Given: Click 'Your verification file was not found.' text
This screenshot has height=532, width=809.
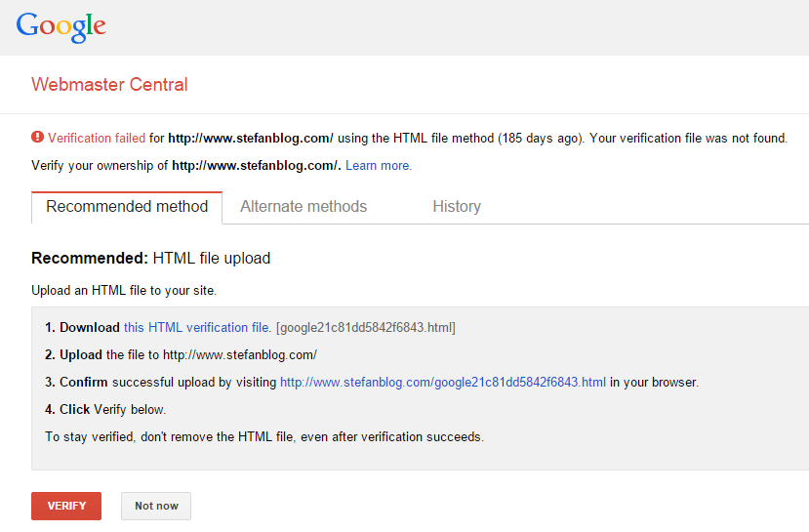Looking at the screenshot, I should 688,139.
